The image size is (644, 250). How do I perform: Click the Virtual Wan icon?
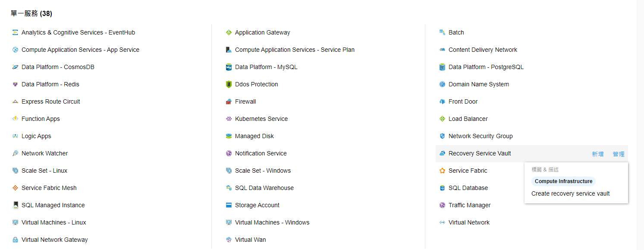[x=229, y=240]
